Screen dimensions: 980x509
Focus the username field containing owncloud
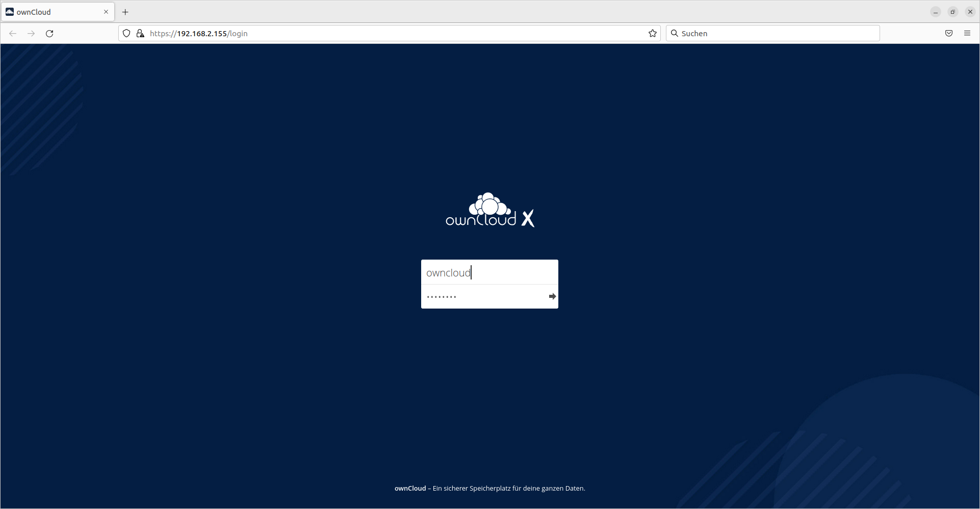tap(489, 272)
